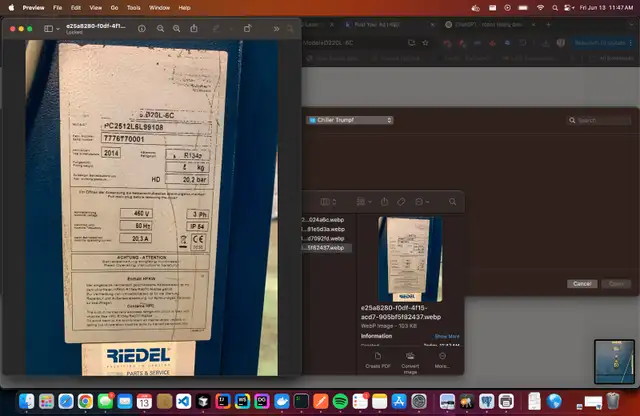
Task: Open Launchpad from the Dock
Action: click(46, 402)
